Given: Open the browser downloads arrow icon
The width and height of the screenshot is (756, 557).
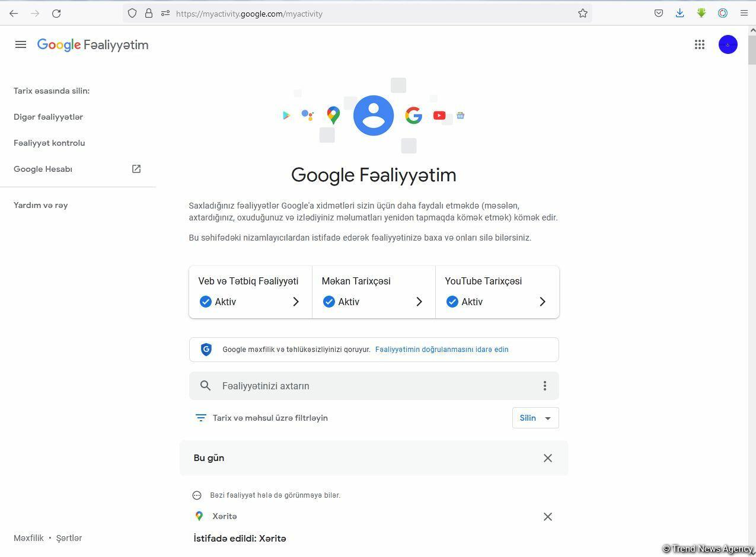Looking at the screenshot, I should (680, 13).
